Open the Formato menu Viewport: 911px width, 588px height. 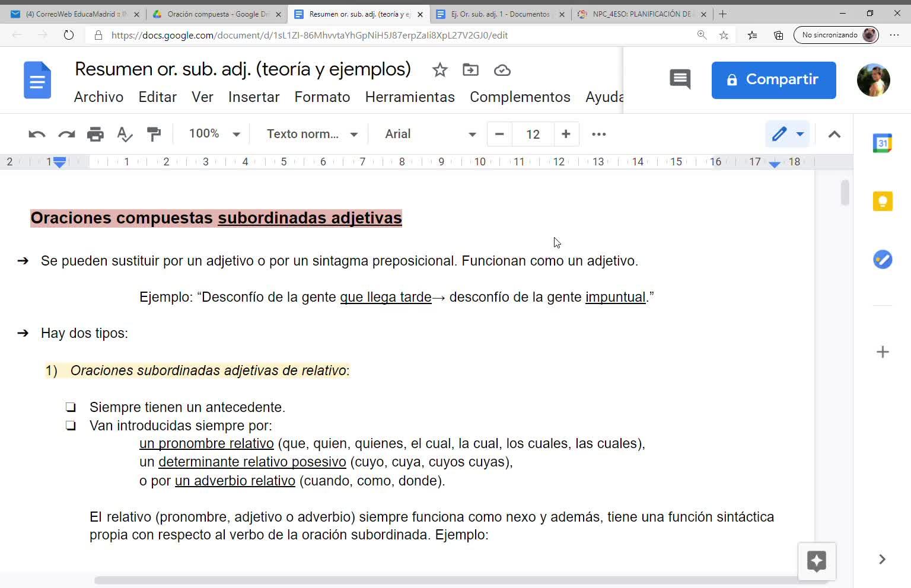tap(322, 97)
